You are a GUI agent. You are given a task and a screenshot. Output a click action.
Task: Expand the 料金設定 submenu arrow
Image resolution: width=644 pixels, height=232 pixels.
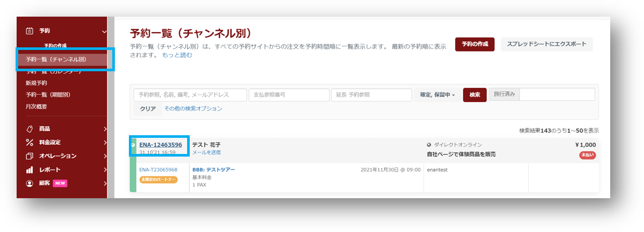[x=104, y=143]
